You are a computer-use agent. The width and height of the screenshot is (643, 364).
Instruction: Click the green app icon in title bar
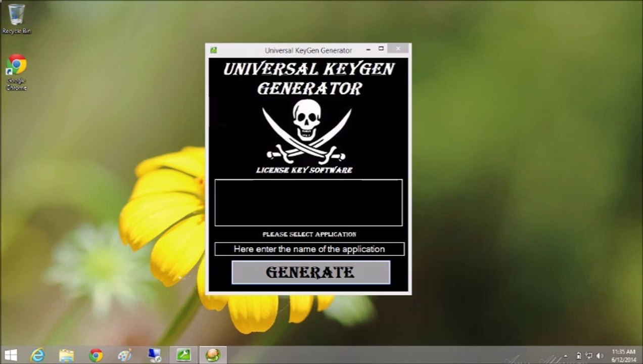(213, 50)
